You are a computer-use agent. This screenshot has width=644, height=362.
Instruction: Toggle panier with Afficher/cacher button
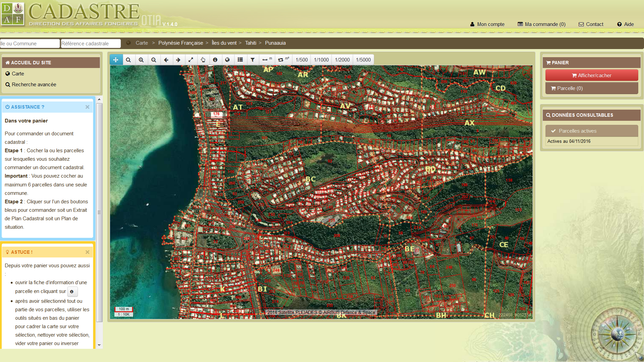(591, 75)
